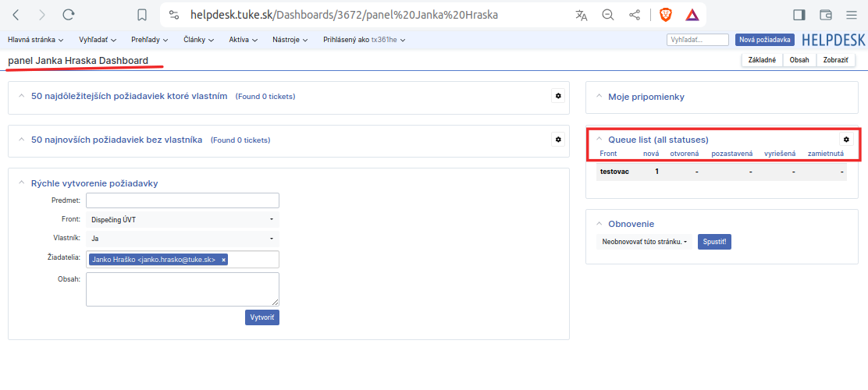Click browser reload icon
This screenshot has width=868, height=390.
69,15
